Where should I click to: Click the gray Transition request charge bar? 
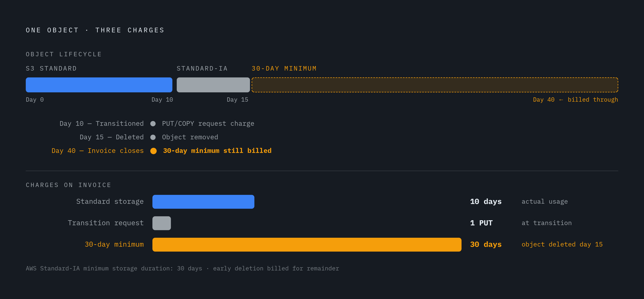(x=162, y=223)
